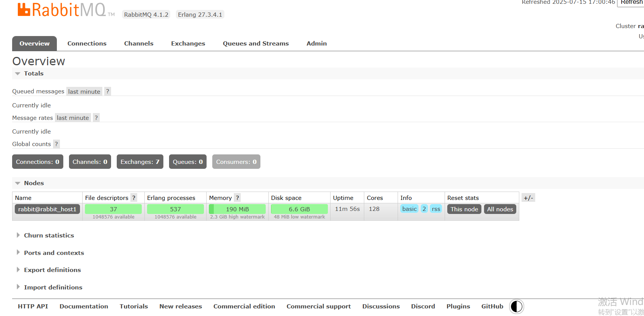
Task: Open the Channels tab
Action: (x=139, y=44)
